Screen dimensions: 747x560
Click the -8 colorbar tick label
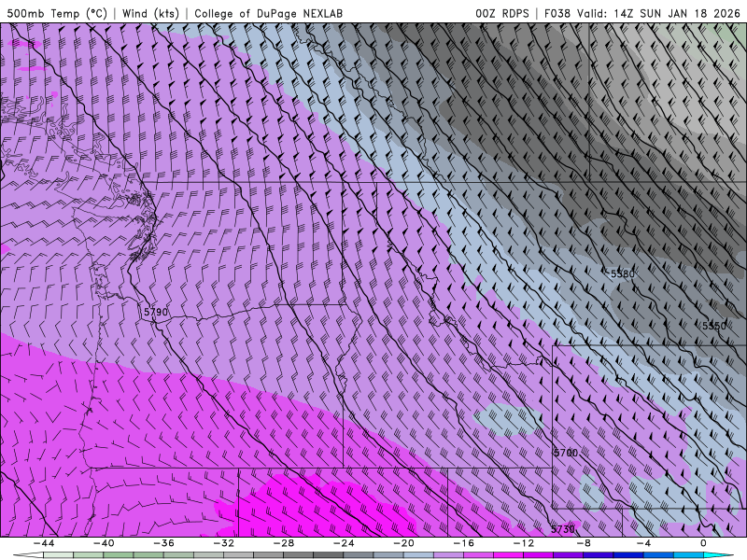tap(584, 543)
